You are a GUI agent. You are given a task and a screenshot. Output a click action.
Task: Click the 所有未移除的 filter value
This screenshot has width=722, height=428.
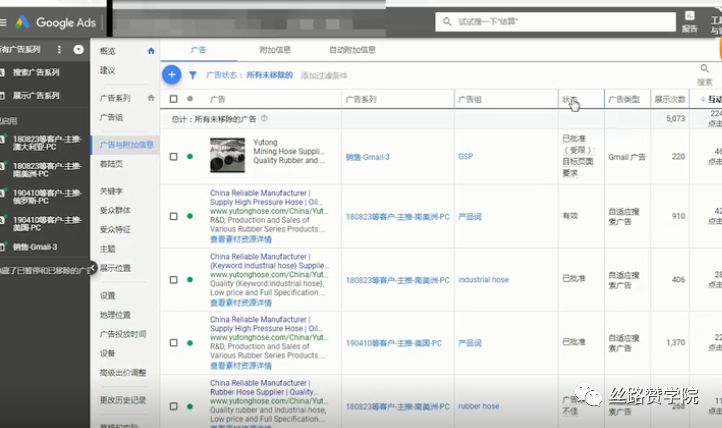tap(269, 75)
